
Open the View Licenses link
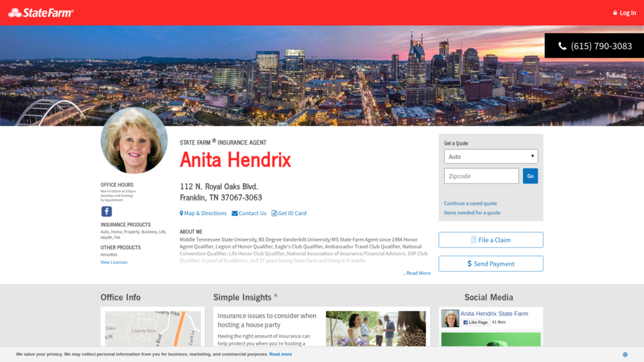point(114,263)
